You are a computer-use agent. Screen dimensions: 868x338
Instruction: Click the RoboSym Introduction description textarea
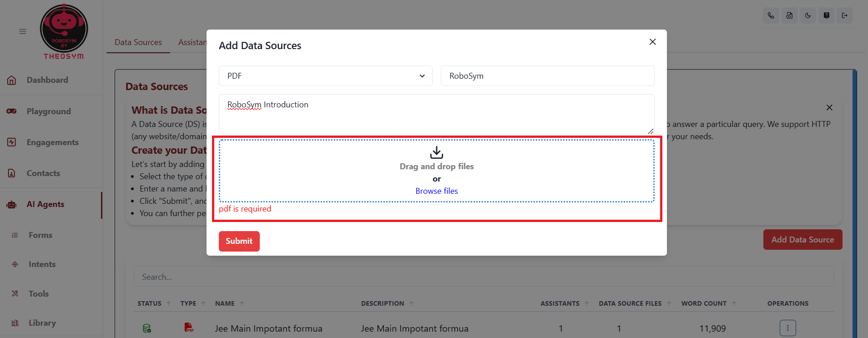[x=437, y=114]
